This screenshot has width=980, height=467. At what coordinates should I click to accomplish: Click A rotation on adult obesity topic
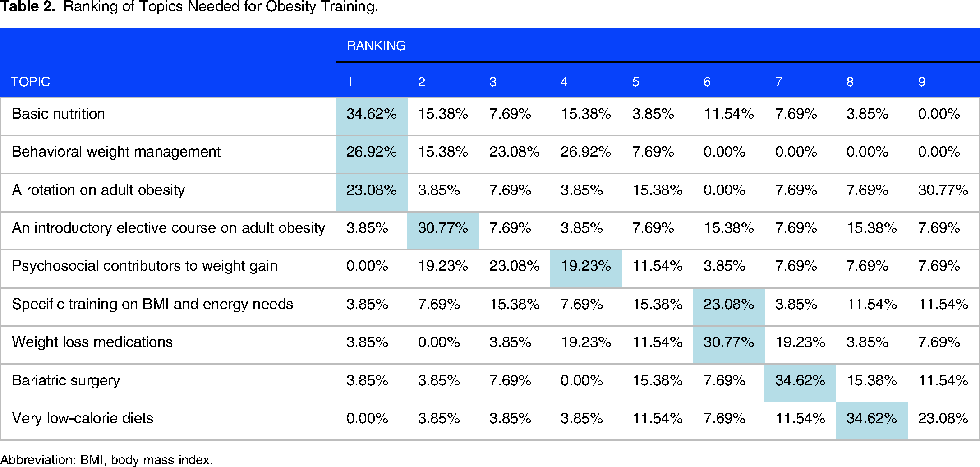[98, 190]
